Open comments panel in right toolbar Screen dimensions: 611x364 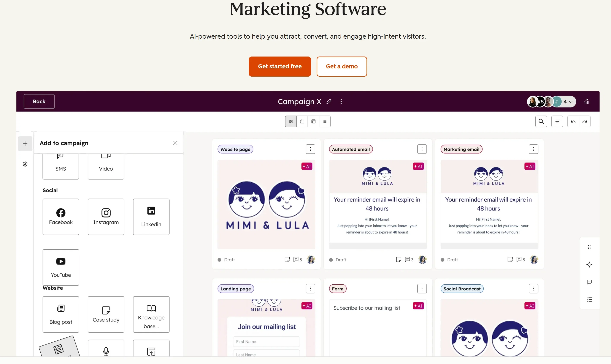tap(589, 282)
